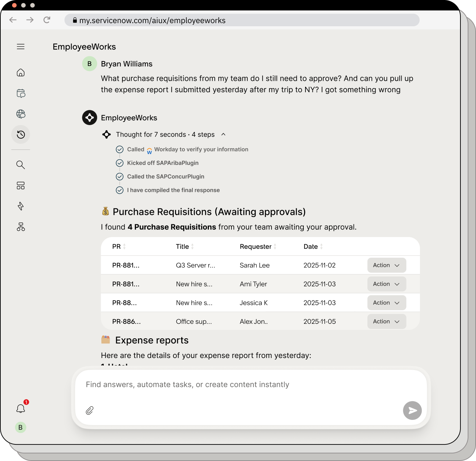Click the money bag icon beside Purchase Requisitions
476x461 pixels.
point(106,211)
